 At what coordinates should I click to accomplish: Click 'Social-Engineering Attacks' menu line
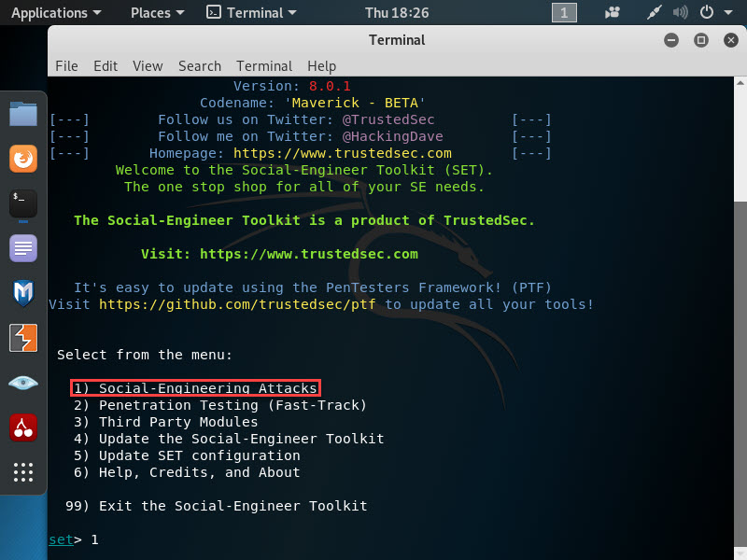tap(195, 388)
